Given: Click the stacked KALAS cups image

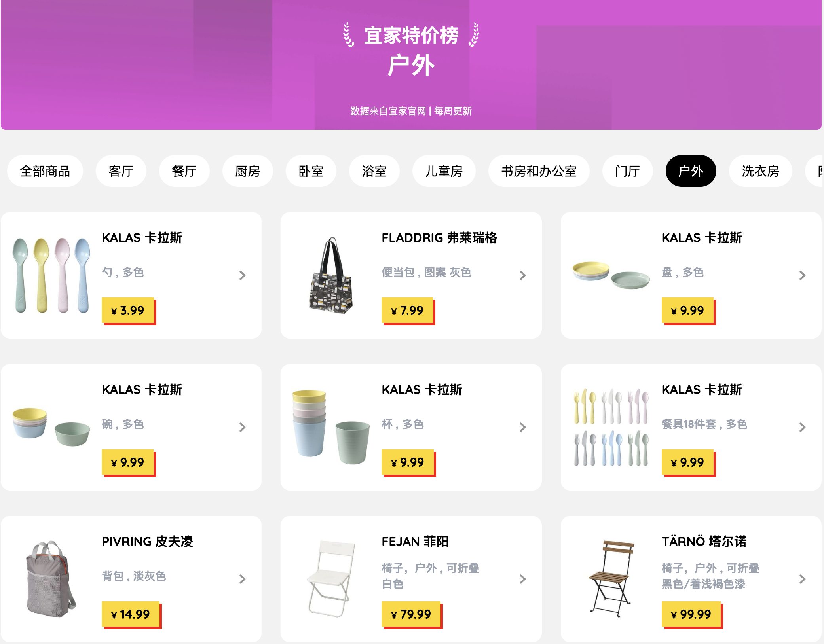Looking at the screenshot, I should (x=331, y=427).
